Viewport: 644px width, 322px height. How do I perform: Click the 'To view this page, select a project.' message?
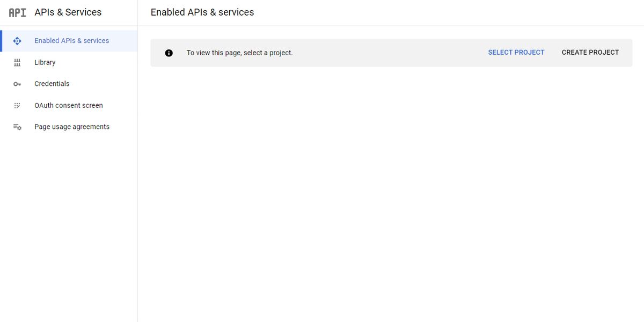[240, 53]
